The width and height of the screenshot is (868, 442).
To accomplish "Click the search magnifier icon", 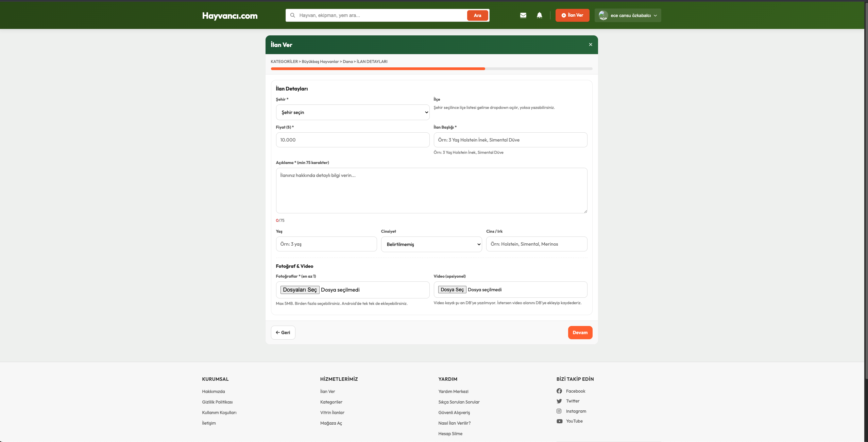I will coord(292,15).
